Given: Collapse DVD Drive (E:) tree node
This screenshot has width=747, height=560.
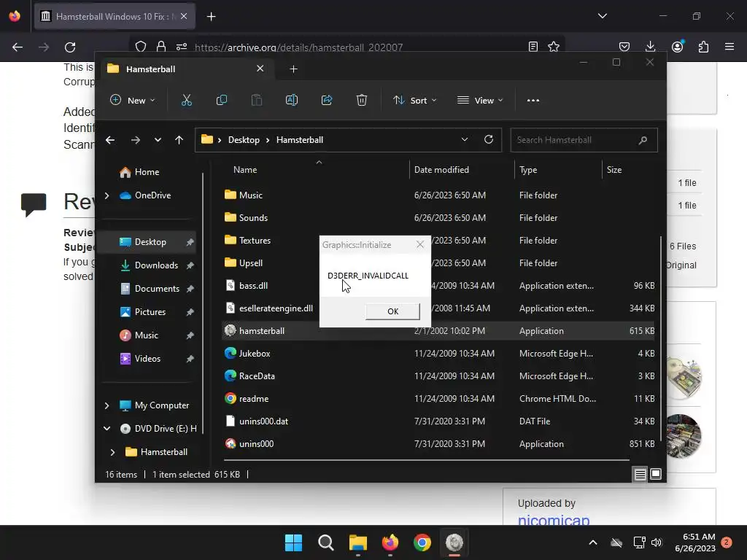Looking at the screenshot, I should point(107,429).
